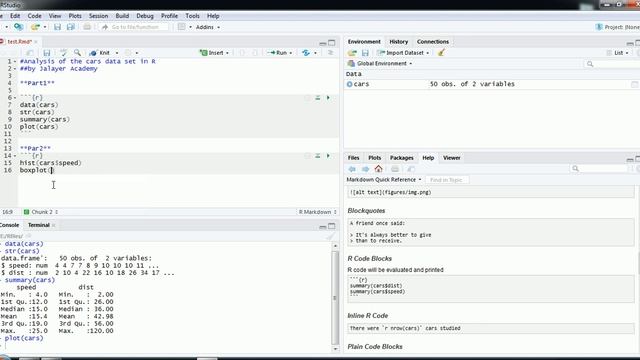Save current document from main toolbar

pyautogui.click(x=57, y=27)
